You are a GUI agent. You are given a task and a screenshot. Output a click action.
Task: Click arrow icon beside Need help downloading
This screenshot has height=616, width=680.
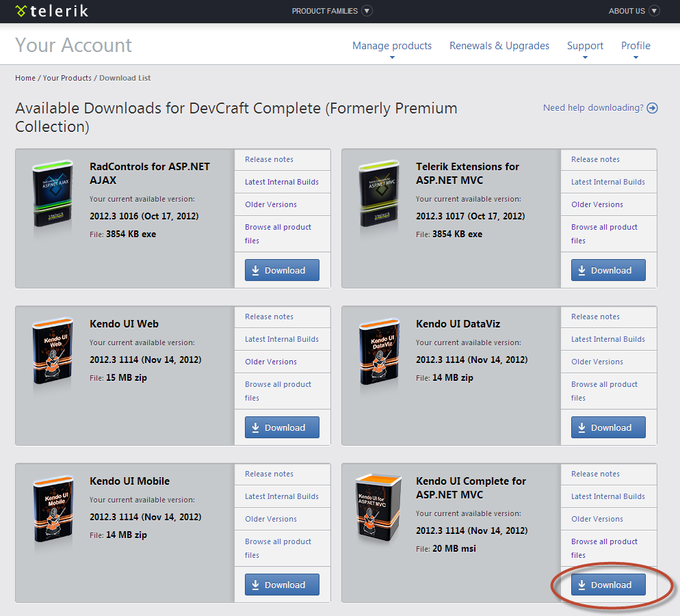(652, 108)
